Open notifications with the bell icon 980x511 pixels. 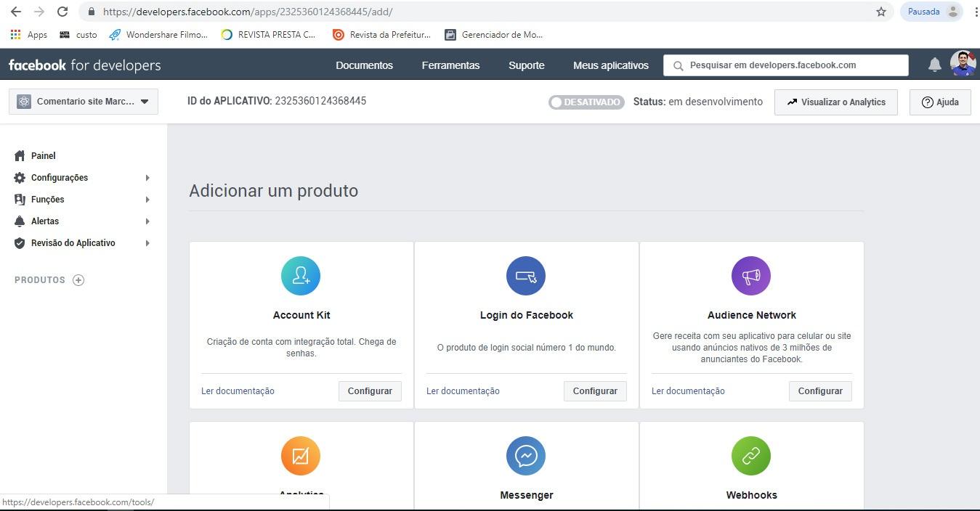pyautogui.click(x=935, y=65)
